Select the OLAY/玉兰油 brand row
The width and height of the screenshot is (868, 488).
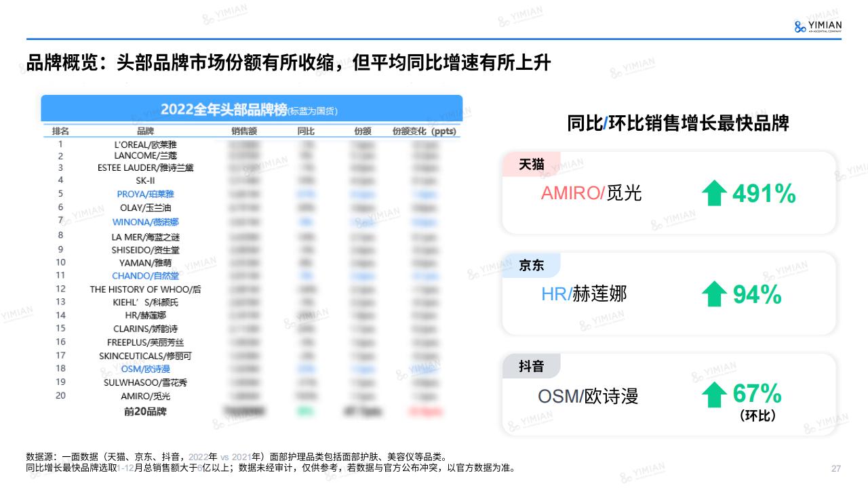coord(251,207)
